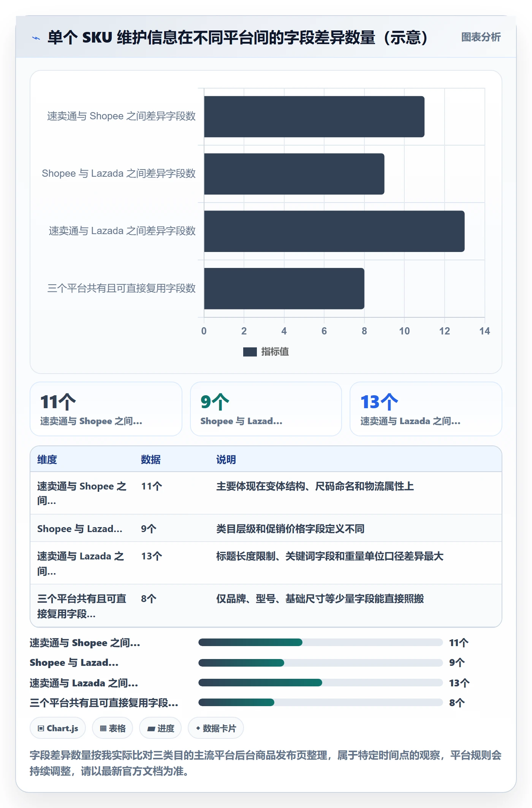The height and width of the screenshot is (808, 532).
Task: Click the chart bar for 三个平台共有且可直接复用字段数
Action: coord(284,289)
